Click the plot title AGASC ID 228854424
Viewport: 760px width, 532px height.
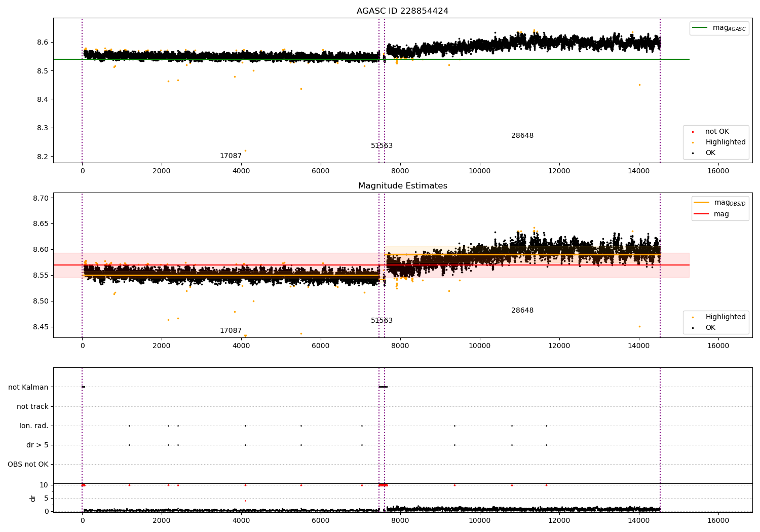click(402, 11)
